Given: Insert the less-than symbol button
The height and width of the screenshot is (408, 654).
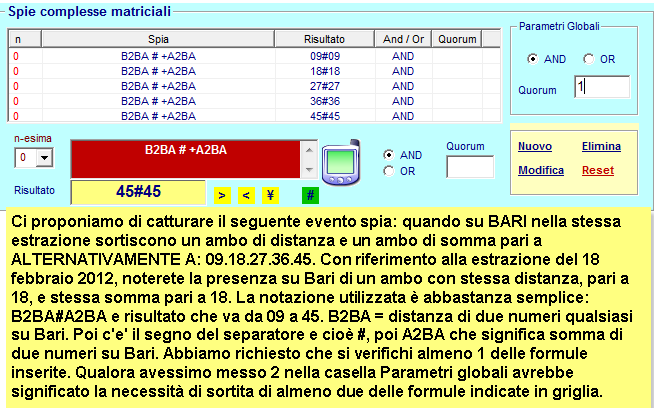Looking at the screenshot, I should (246, 195).
